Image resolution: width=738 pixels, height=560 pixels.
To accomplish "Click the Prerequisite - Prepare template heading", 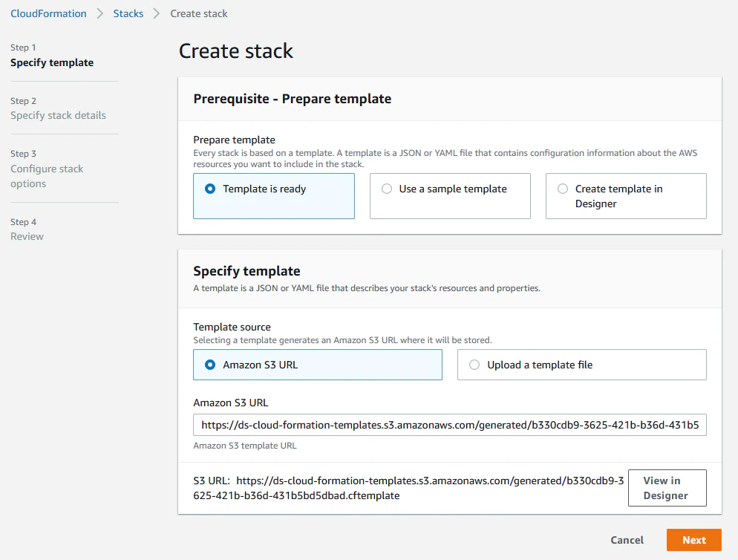I will (x=293, y=99).
